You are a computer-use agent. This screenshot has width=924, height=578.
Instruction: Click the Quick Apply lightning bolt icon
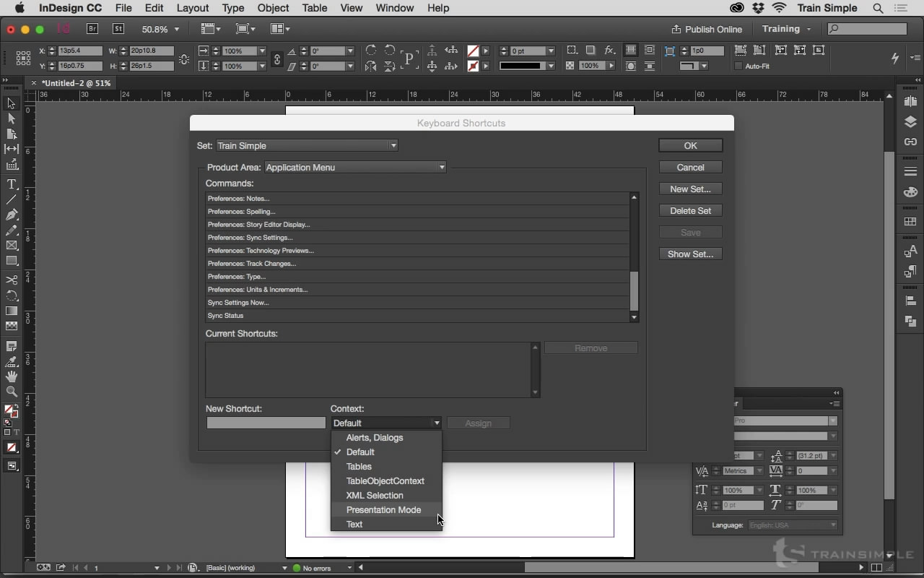click(895, 58)
